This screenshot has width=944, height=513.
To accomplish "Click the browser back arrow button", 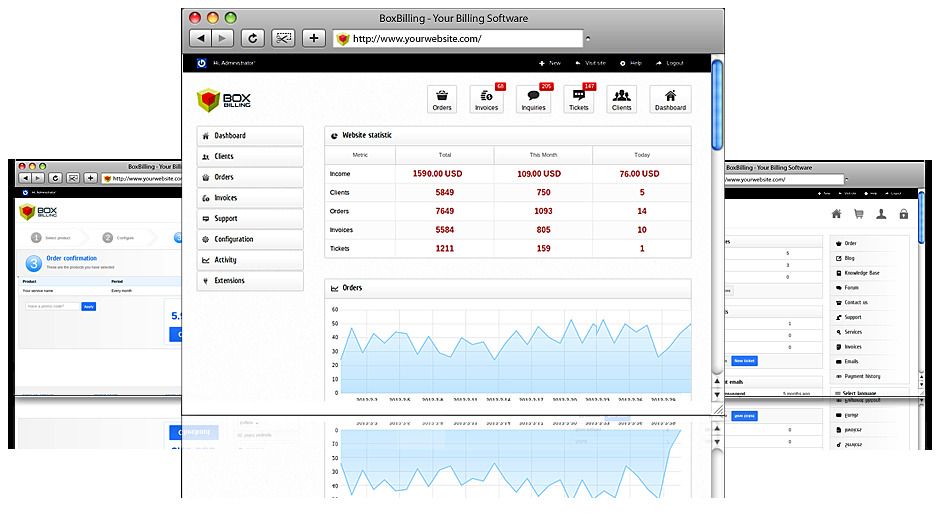I will coord(201,38).
